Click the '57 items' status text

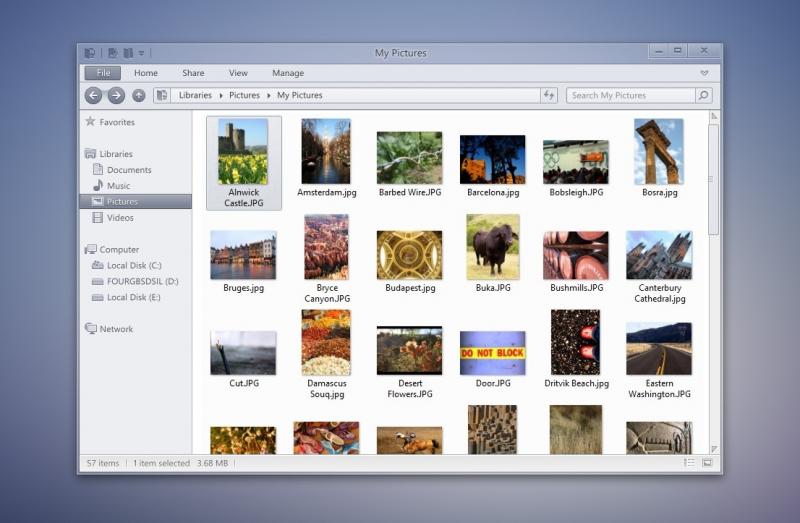[x=103, y=463]
